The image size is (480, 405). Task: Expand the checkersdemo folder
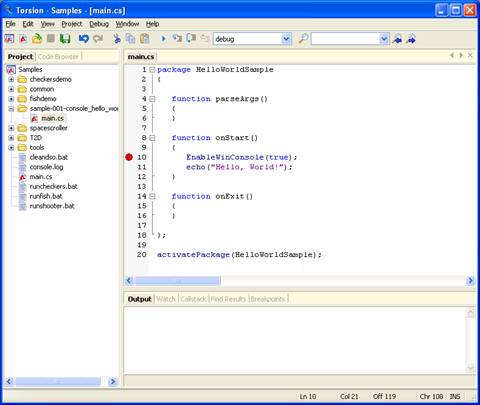[x=11, y=79]
